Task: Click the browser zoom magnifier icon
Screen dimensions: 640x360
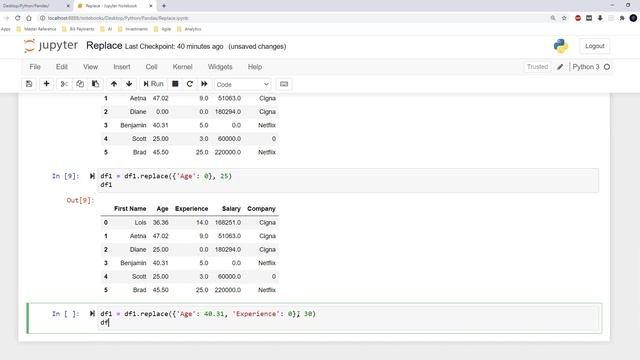Action: pyautogui.click(x=553, y=18)
